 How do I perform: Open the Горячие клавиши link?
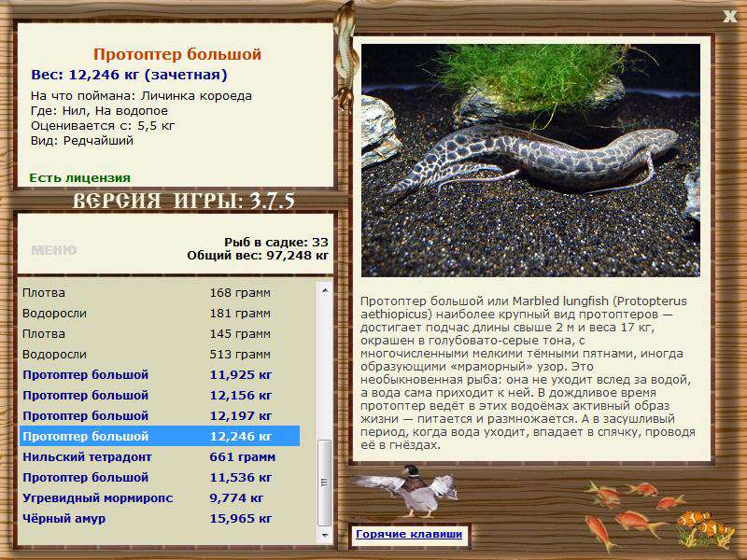click(409, 534)
